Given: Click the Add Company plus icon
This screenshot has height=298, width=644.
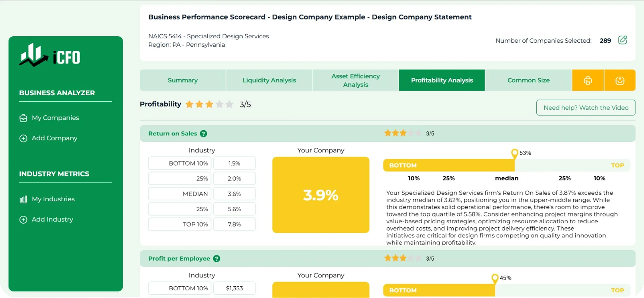Looking at the screenshot, I should coord(23,138).
